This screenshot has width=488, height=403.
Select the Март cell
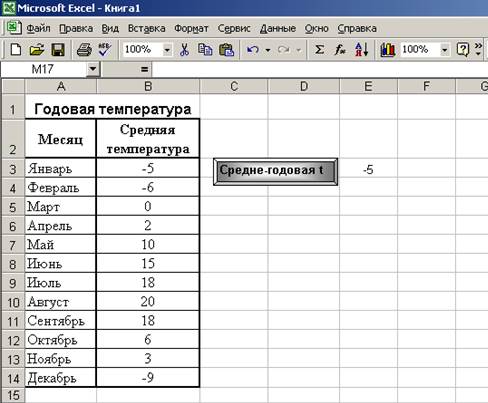tap(61, 206)
